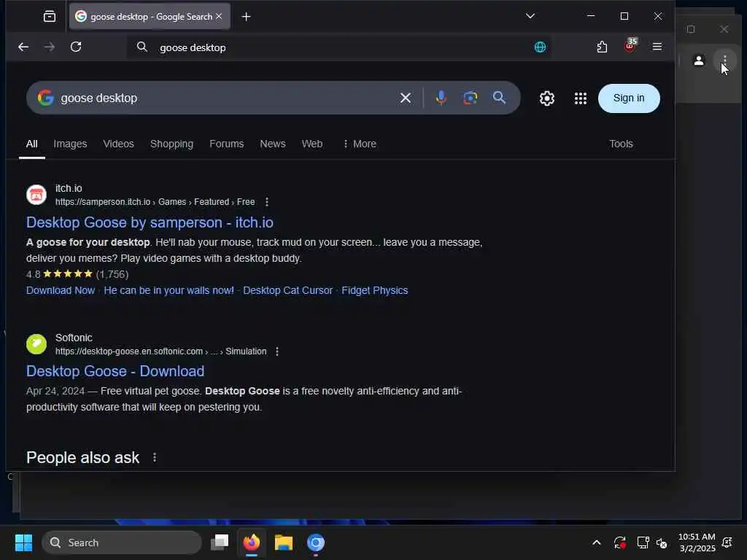The image size is (747, 560).
Task: Open Desktop Goose by samperson itch.io link
Action: (x=150, y=222)
